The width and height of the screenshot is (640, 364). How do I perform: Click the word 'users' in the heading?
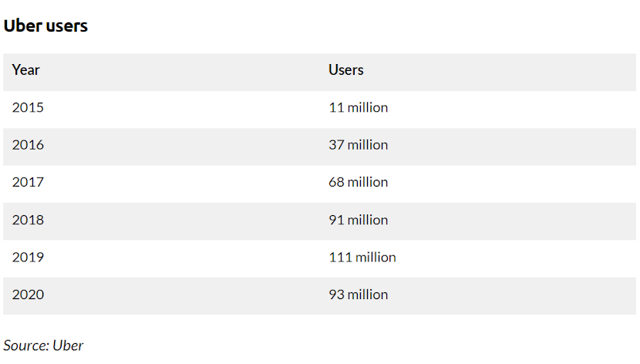click(67, 26)
